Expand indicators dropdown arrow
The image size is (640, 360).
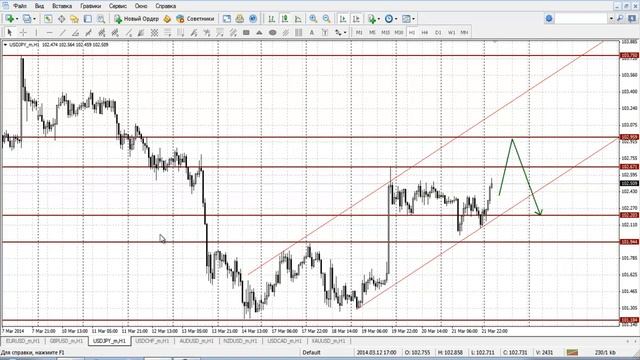[x=378, y=19]
